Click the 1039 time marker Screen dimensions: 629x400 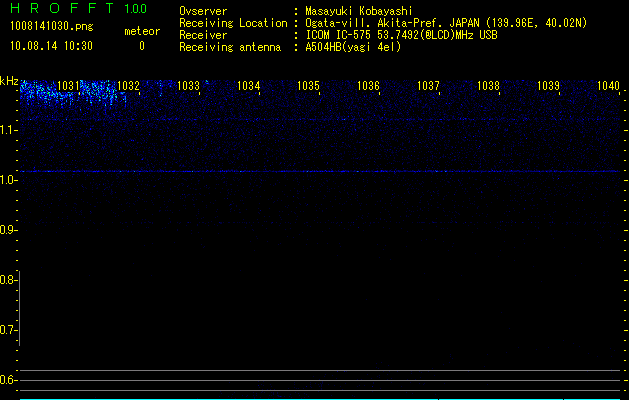[548, 86]
